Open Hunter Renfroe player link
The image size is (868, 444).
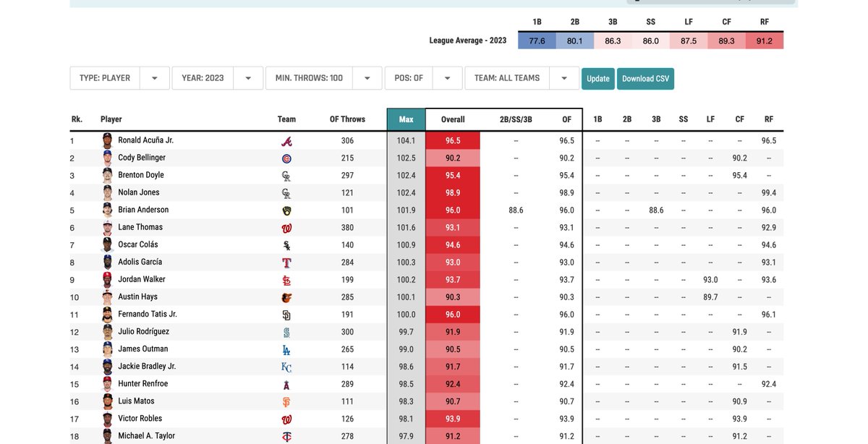coord(142,383)
